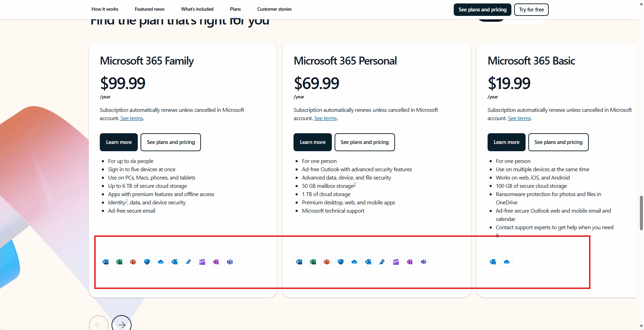Open the Customer stories nav item
This screenshot has width=644, height=330.
coord(274,9)
